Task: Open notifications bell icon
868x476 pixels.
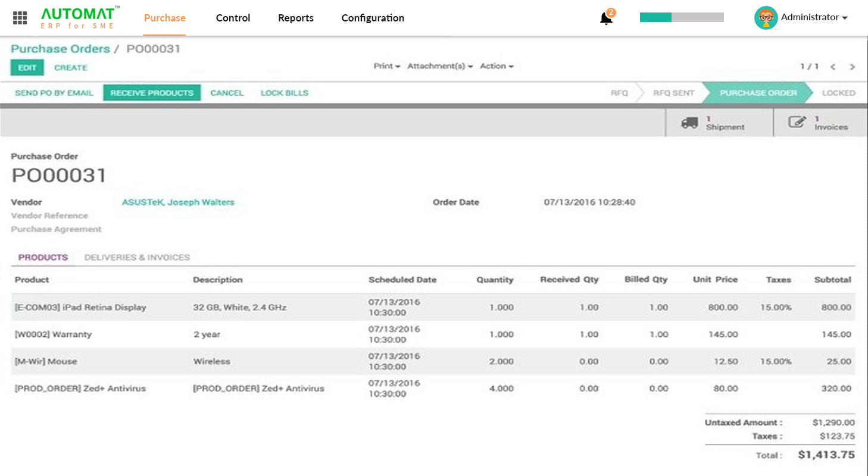Action: [606, 18]
